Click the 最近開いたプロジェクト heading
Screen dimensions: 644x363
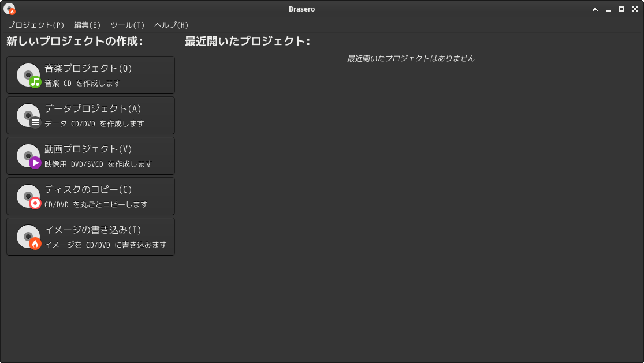[248, 41]
